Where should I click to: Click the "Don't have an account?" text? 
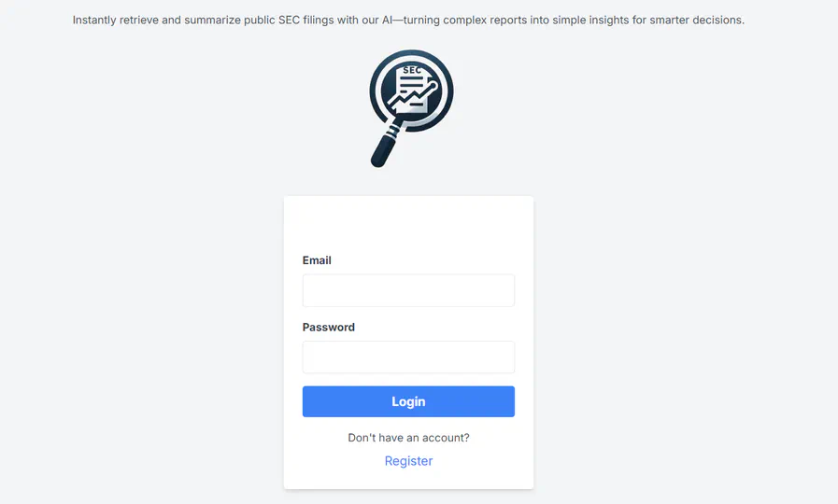pos(408,438)
